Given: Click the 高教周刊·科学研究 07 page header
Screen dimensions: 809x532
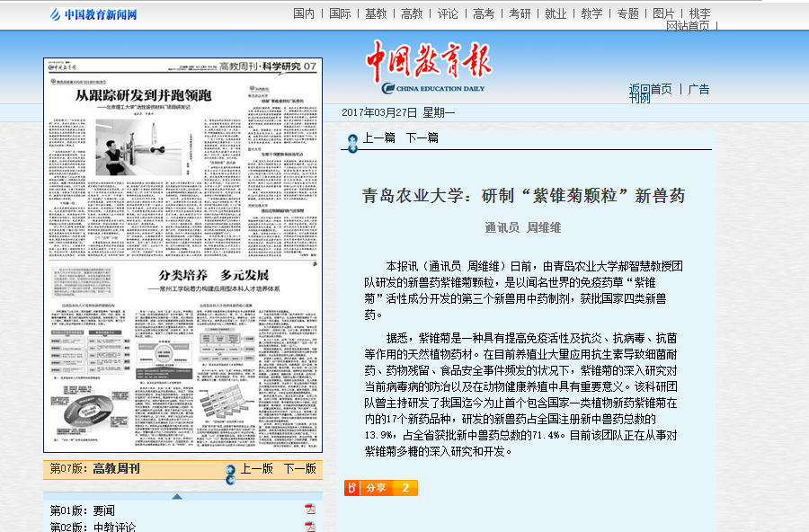Looking at the screenshot, I should click(268, 66).
